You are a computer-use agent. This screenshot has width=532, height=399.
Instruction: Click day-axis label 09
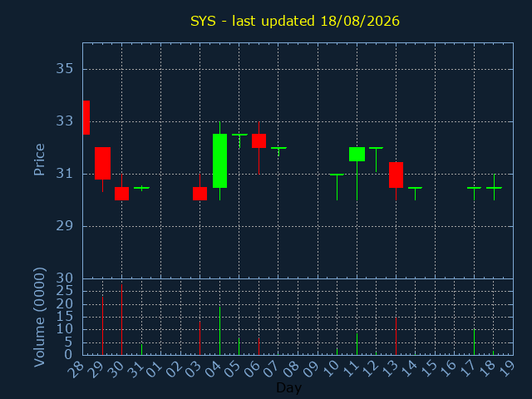click(x=311, y=369)
